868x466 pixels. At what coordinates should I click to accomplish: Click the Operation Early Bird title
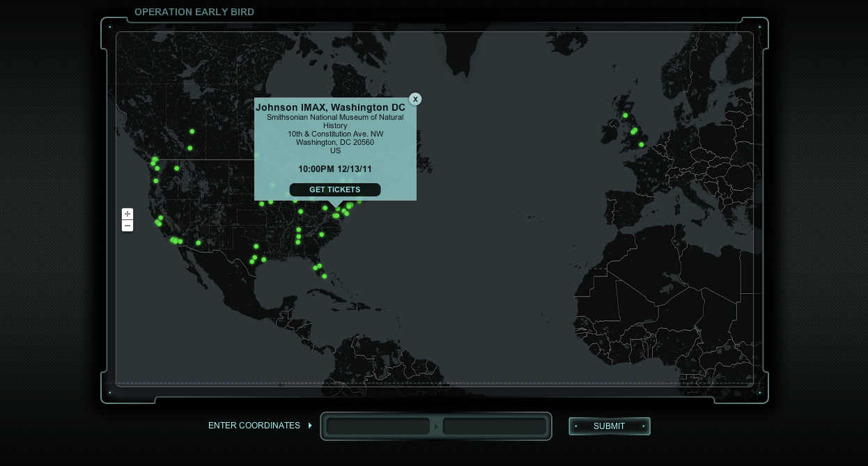coord(194,12)
